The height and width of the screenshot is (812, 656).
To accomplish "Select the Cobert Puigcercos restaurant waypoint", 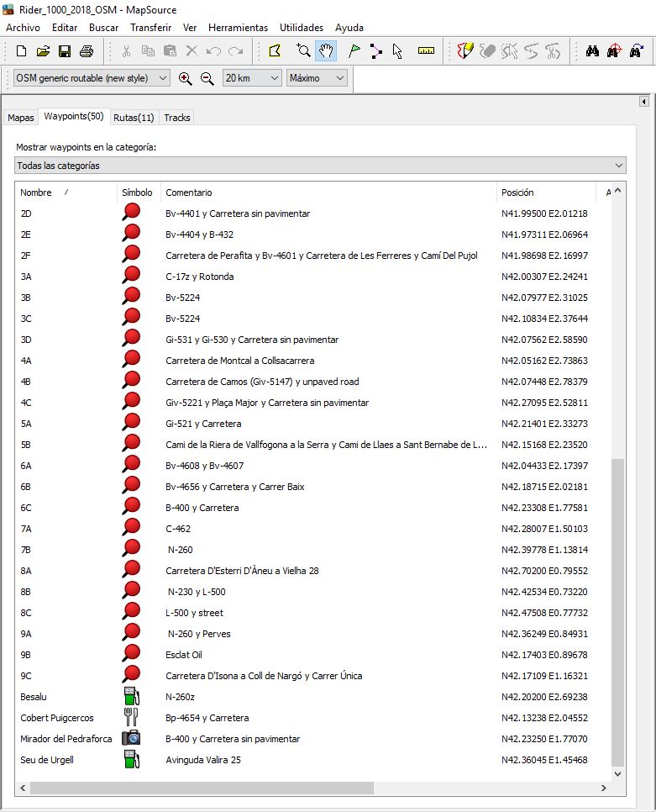I will pyautogui.click(x=313, y=718).
